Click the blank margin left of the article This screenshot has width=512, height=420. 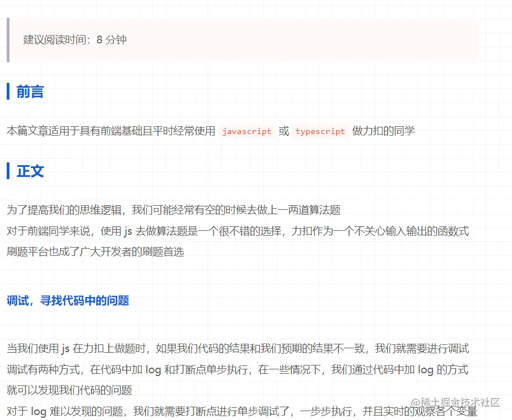[x=2, y=223]
